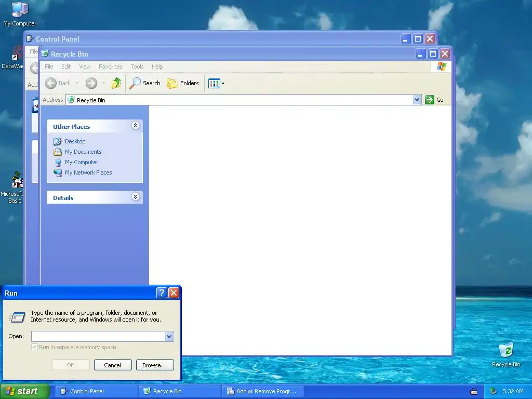
Task: Open the Back history dropdown arrow
Action: (77, 83)
